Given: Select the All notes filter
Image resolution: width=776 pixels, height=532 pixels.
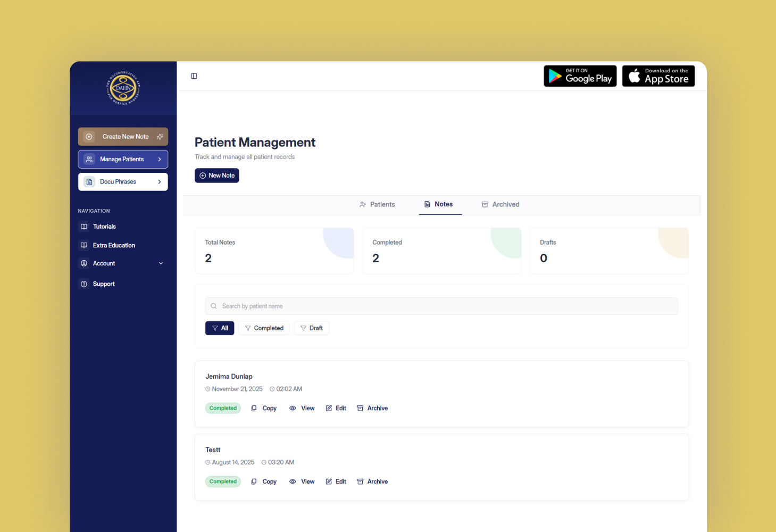Looking at the screenshot, I should (220, 328).
